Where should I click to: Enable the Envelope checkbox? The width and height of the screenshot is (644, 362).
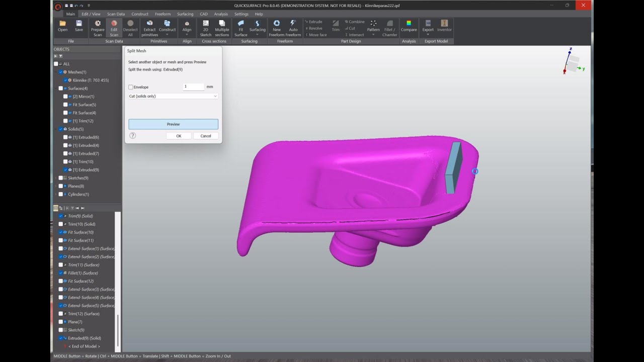(131, 87)
